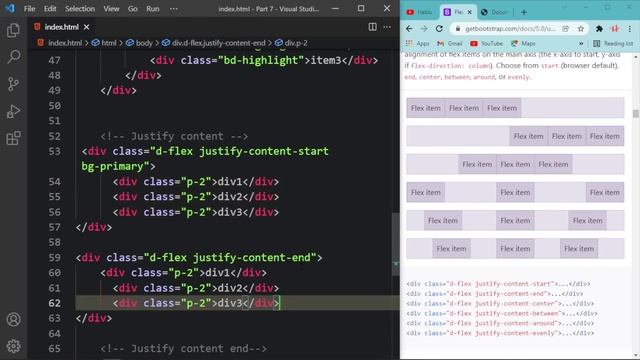Open the View menu
Screen dimensions: 640x360
point(111,9)
